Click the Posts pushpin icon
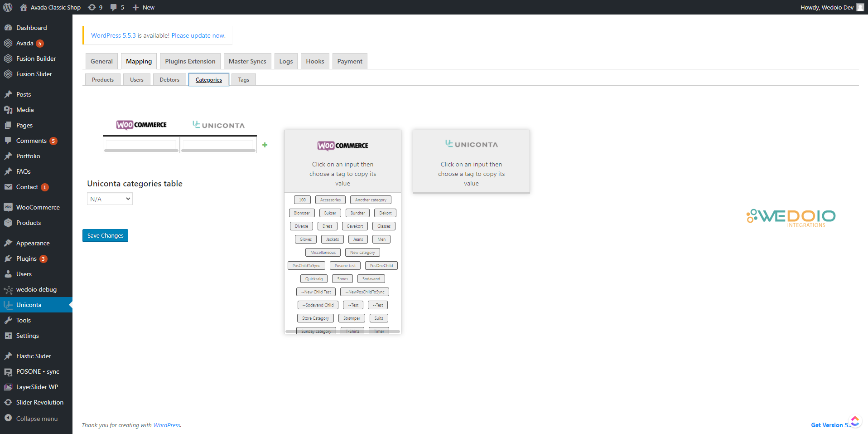 (x=8, y=94)
